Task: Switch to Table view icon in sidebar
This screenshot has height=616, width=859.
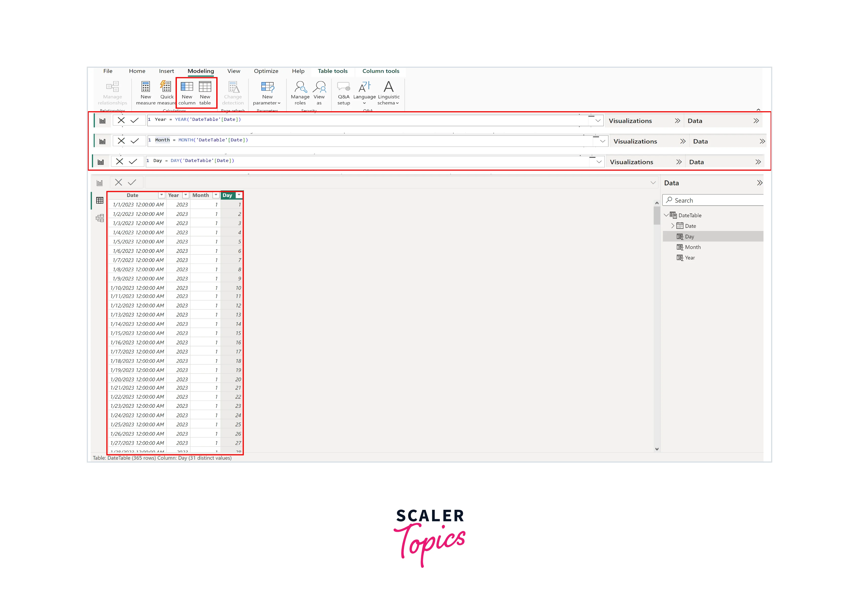Action: [x=100, y=200]
